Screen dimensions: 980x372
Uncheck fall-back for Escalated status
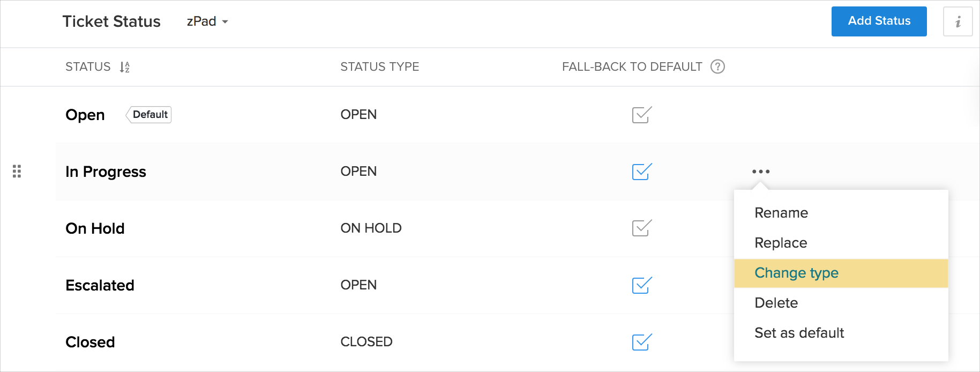point(641,285)
